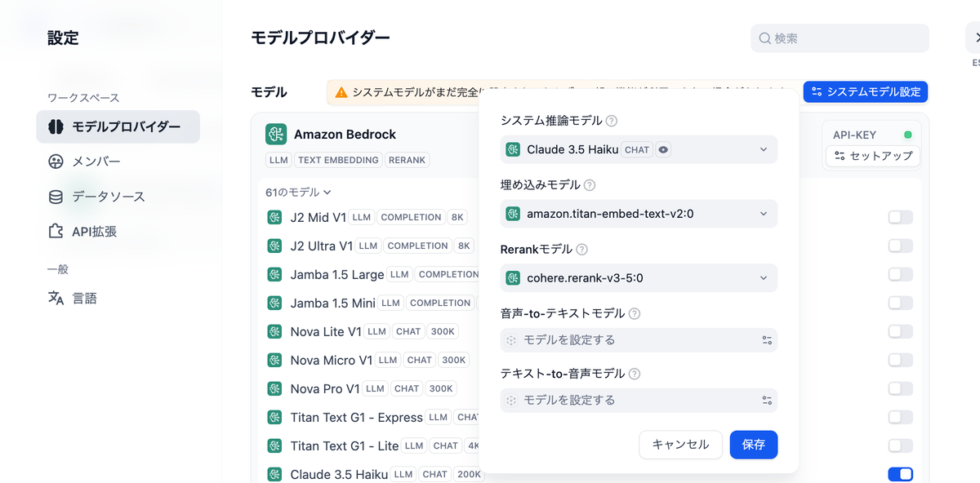Click the settings sliders icon in 音声-to-テキストモデル field
980x483 pixels.
coord(767,339)
